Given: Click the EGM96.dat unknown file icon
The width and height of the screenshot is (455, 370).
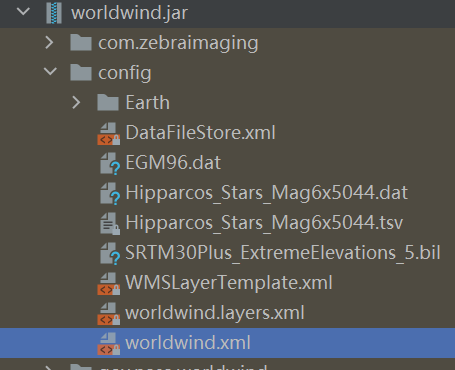Looking at the screenshot, I should [x=110, y=163].
